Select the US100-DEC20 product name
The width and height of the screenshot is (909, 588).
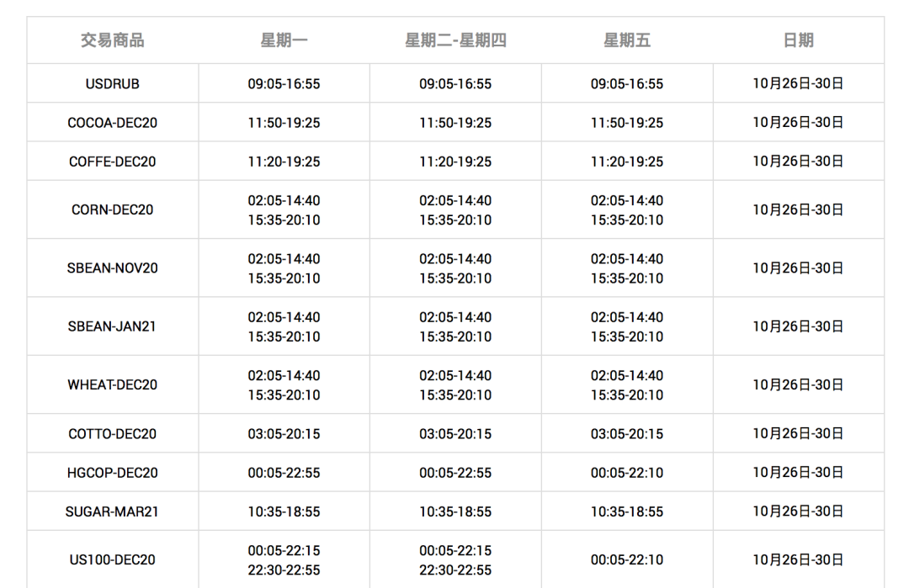pos(113,560)
